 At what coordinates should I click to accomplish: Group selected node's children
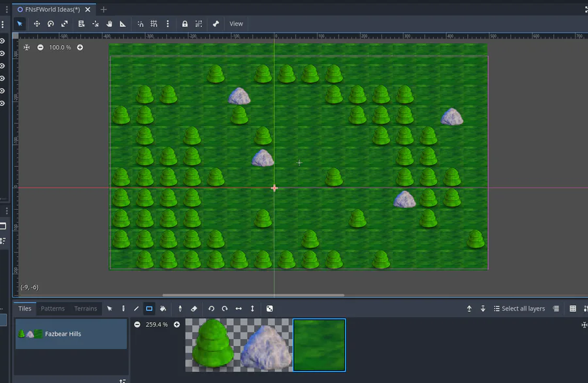click(199, 24)
